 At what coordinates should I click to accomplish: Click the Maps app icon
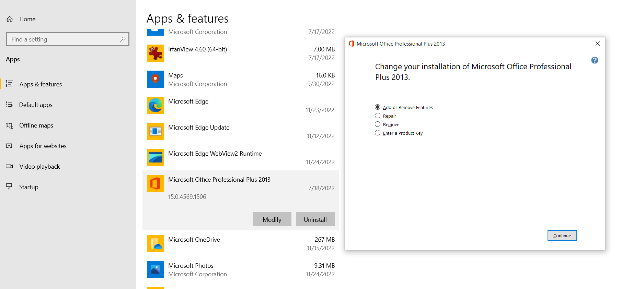click(x=156, y=79)
